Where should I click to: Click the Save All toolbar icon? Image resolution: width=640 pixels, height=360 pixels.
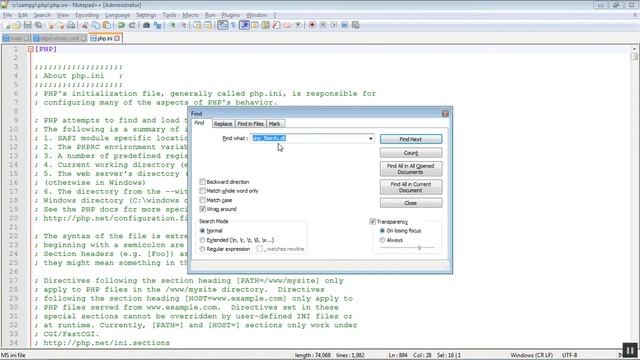pyautogui.click(x=38, y=25)
